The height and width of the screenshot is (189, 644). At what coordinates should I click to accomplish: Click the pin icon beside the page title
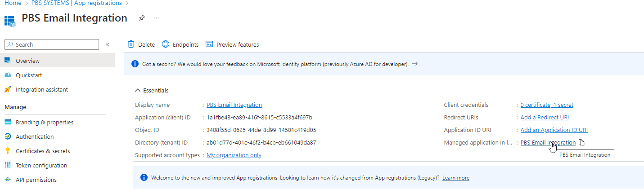[142, 18]
